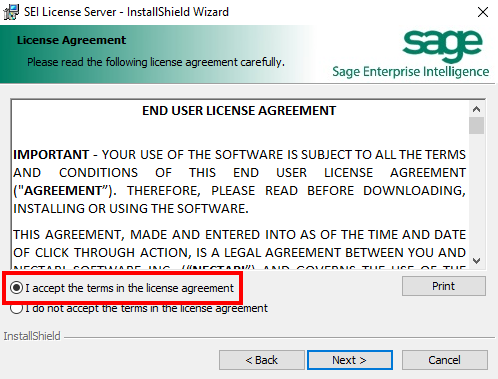Select 'I do not accept the terms' option
The width and height of the screenshot is (498, 379).
point(16,308)
